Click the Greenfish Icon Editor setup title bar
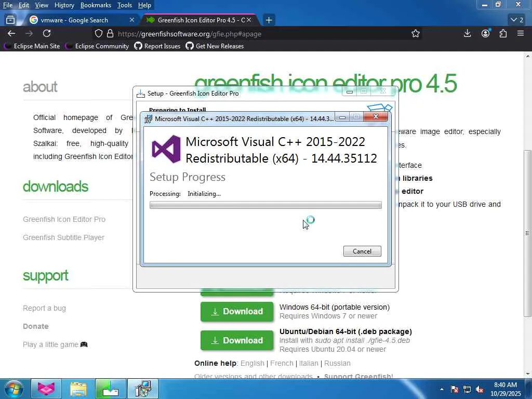The height and width of the screenshot is (399, 532). click(x=237, y=94)
